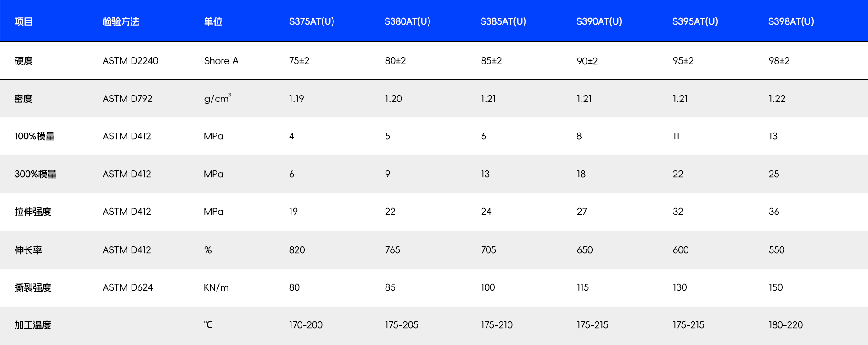Select the S390AT(U) column header
The width and height of the screenshot is (868, 345).
[599, 21]
